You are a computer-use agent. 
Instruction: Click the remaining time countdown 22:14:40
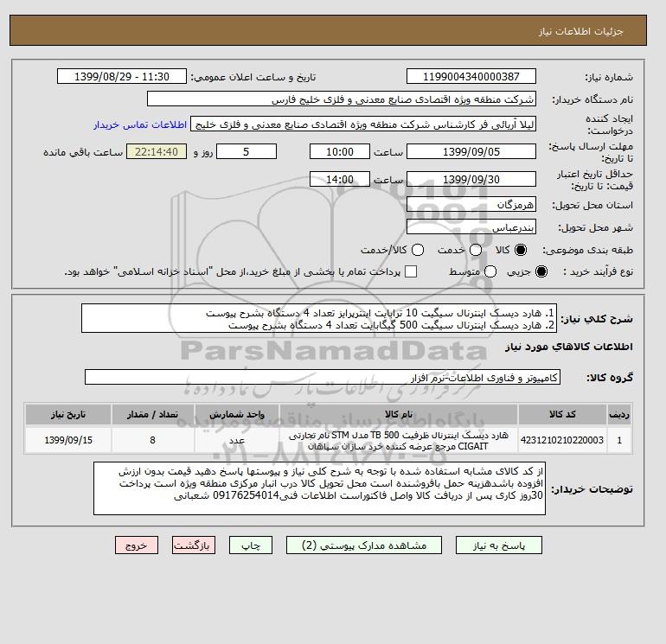point(157,151)
